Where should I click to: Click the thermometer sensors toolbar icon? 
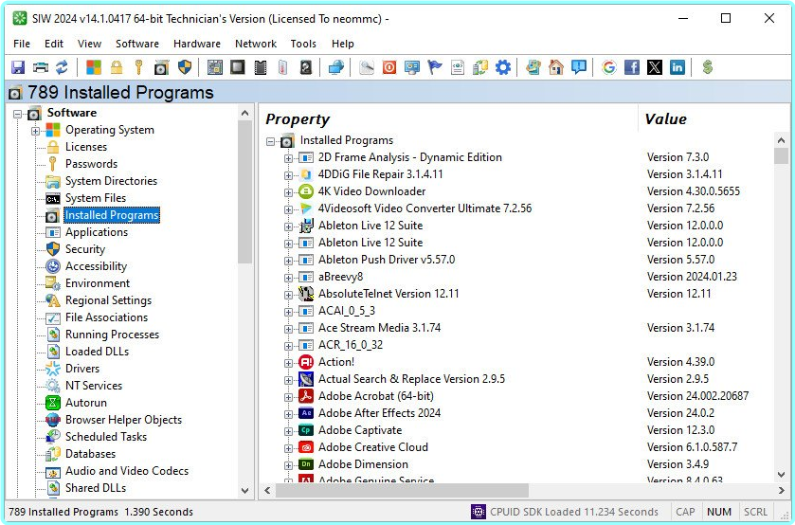click(282, 67)
